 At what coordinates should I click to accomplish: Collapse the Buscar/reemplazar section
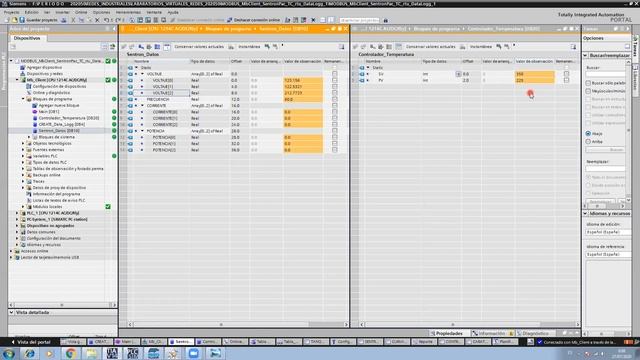click(x=585, y=55)
